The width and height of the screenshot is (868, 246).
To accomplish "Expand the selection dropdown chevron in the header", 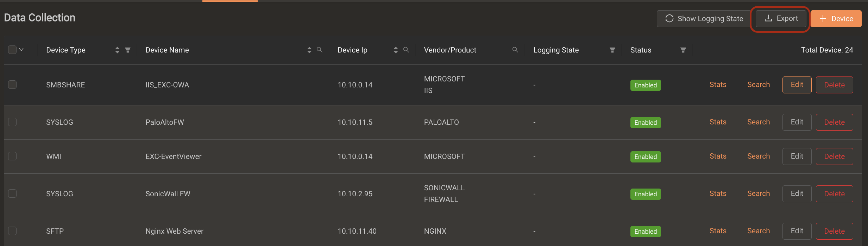I will pyautogui.click(x=21, y=50).
